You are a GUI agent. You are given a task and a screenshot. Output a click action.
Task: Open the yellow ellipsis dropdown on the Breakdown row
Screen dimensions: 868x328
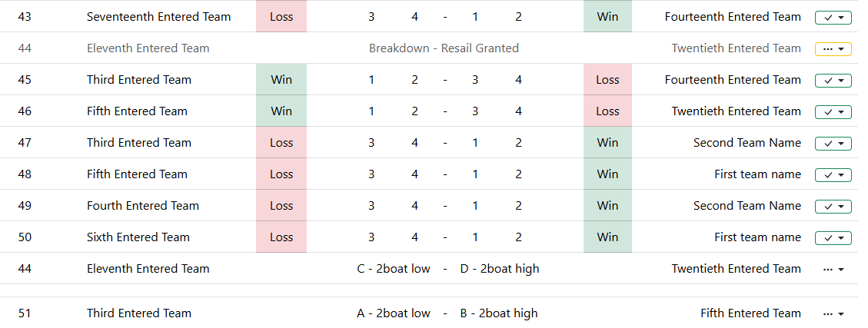click(833, 48)
